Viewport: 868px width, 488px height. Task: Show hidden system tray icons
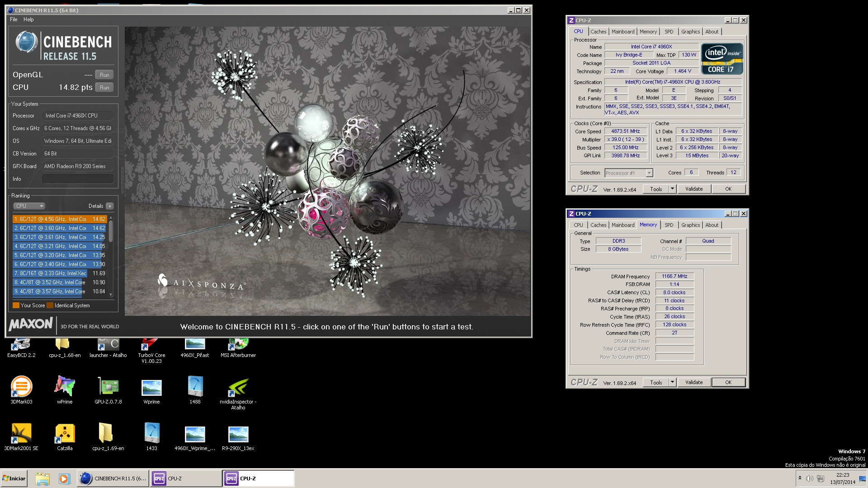tap(800, 478)
